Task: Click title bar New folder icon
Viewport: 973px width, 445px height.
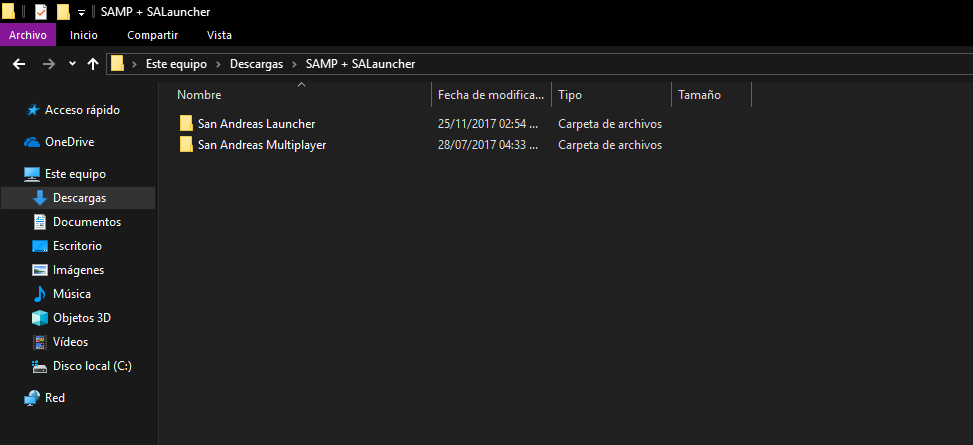Action: 63,11
